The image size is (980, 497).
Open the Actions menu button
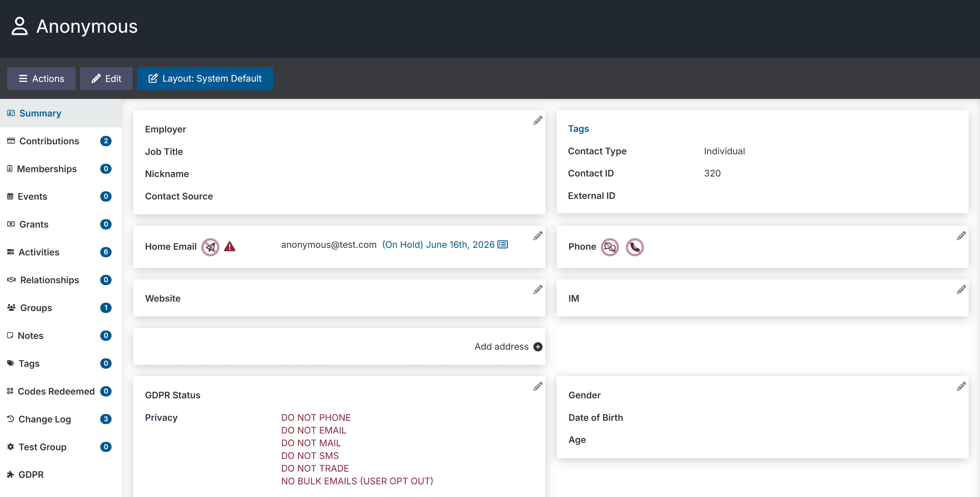pyautogui.click(x=41, y=78)
